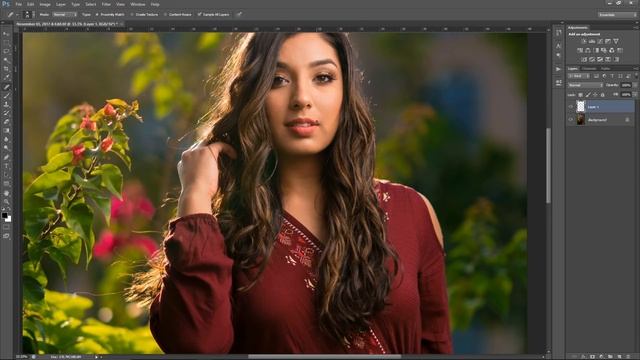Open the Filter menu
Viewport: 640px width, 360px height.
point(106,4)
